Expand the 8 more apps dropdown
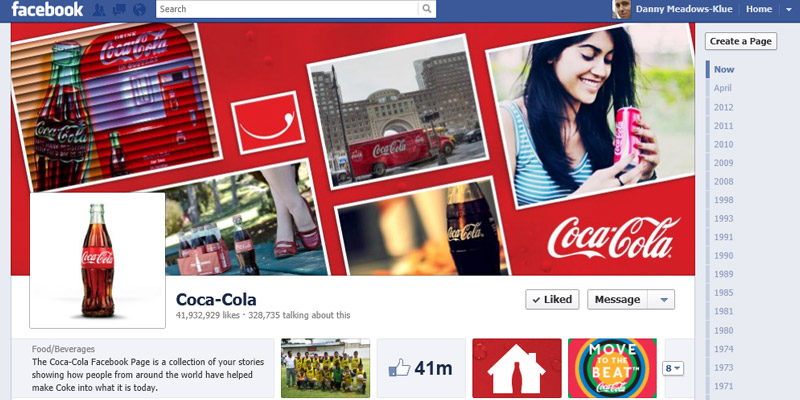 (x=672, y=368)
